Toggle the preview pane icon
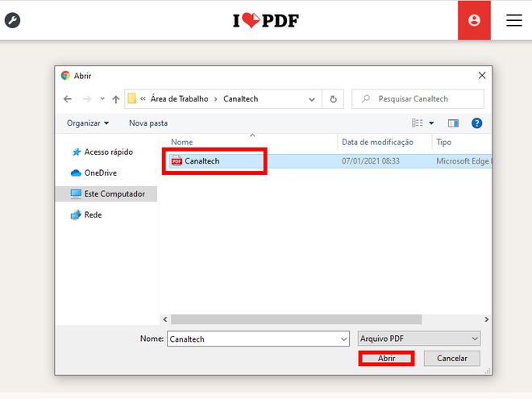 click(x=453, y=123)
